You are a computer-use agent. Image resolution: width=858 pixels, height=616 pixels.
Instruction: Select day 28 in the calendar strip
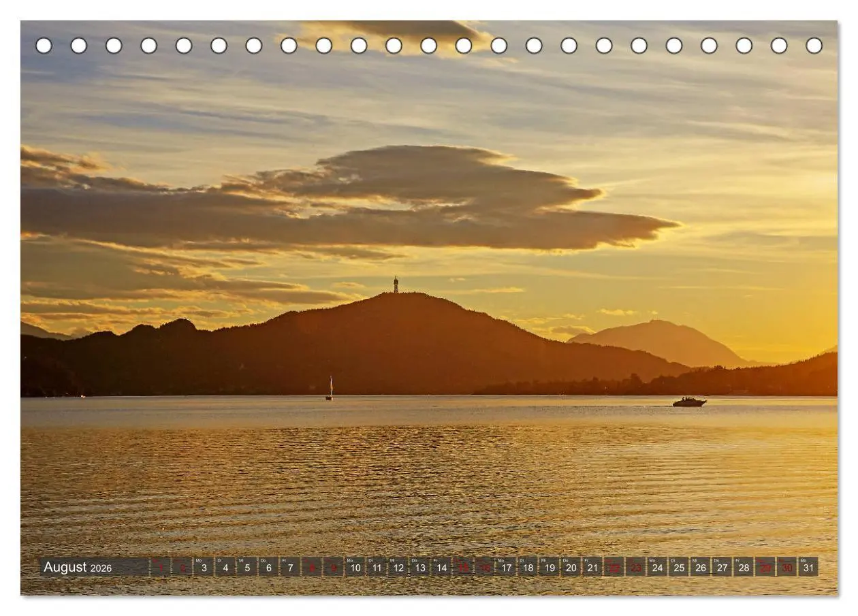point(744,567)
